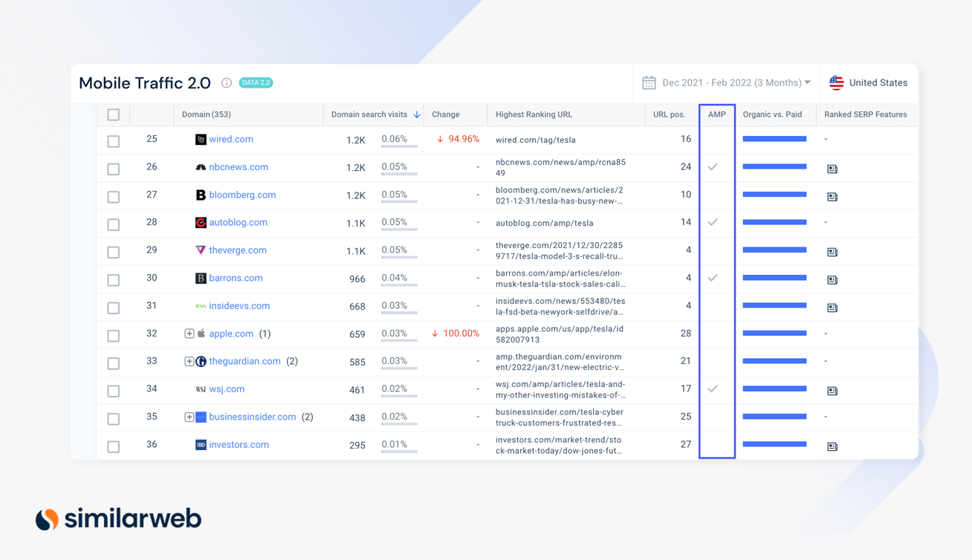
Task: Click the sort arrow on Domain search visits
Action: (417, 115)
